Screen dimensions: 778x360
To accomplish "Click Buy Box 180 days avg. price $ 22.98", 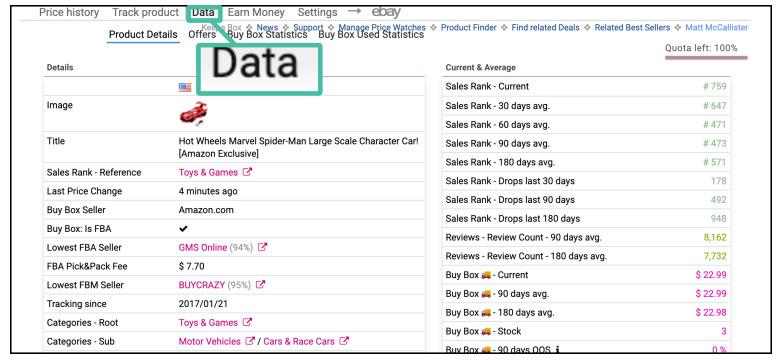I will [711, 313].
